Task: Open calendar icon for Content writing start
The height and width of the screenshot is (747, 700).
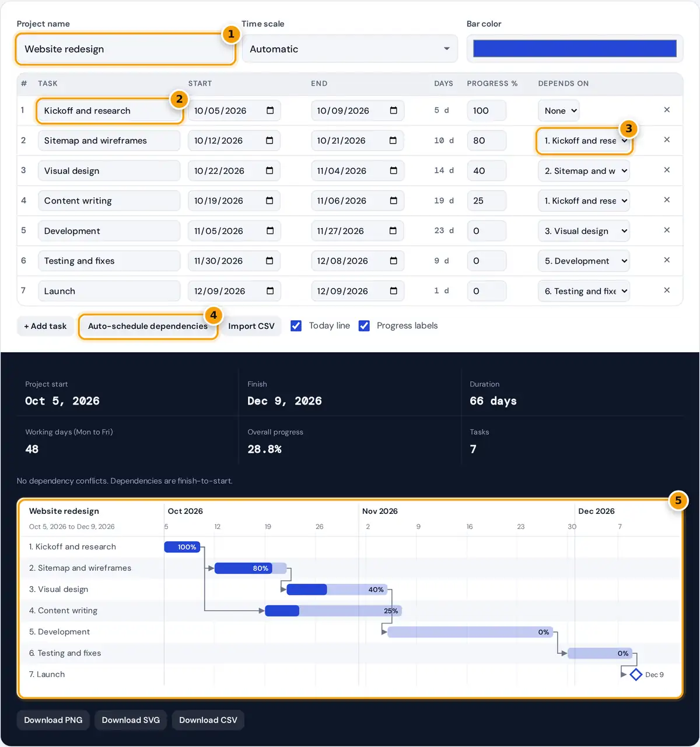Action: 269,201
